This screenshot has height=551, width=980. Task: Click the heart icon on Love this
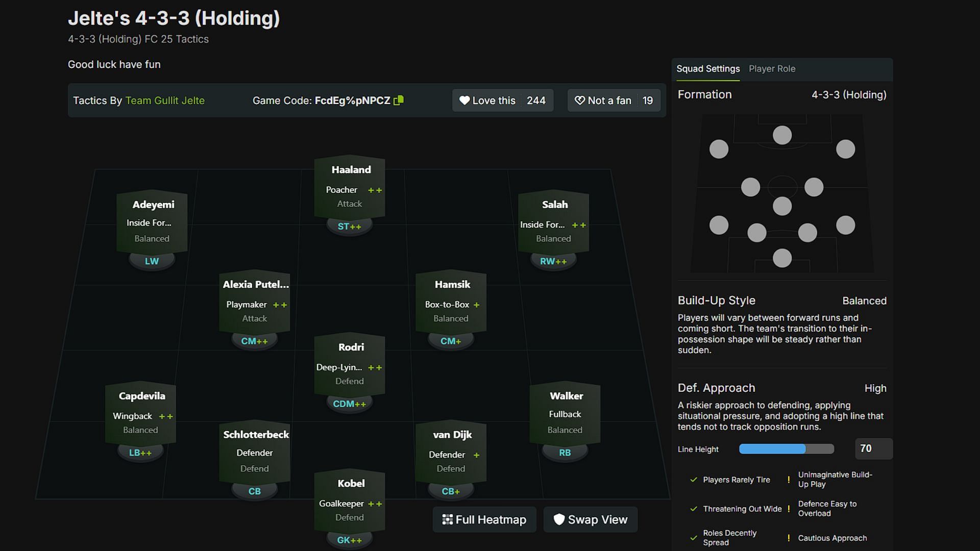click(464, 101)
